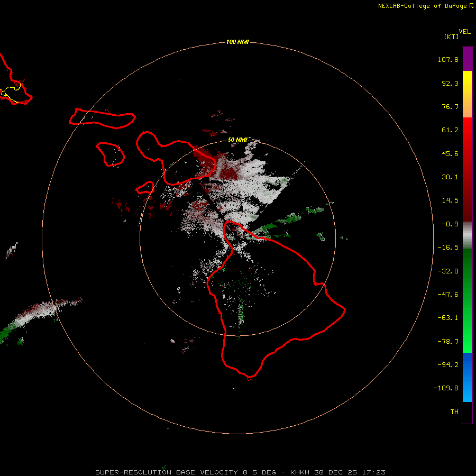Click the VEL legend title
476x476 pixels.
click(464, 32)
